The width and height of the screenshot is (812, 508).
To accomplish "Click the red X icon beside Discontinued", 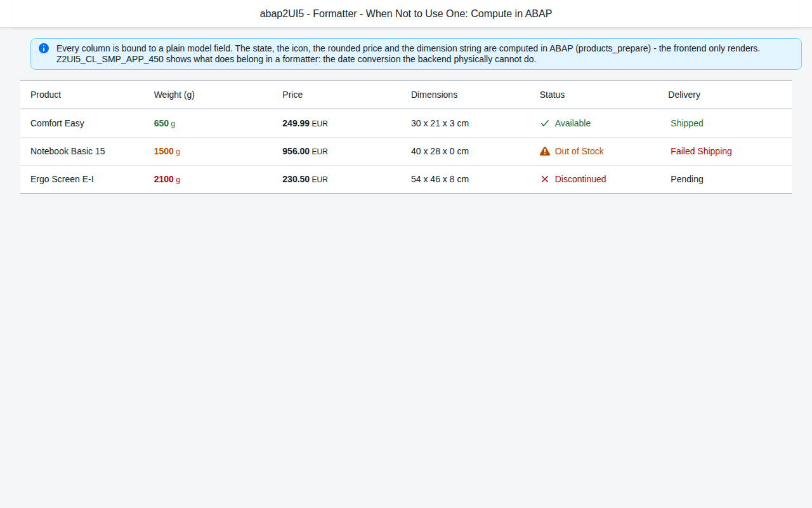I will (x=545, y=179).
